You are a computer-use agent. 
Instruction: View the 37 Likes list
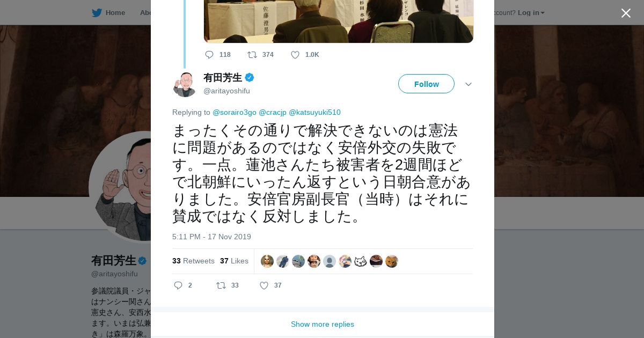coord(234,261)
